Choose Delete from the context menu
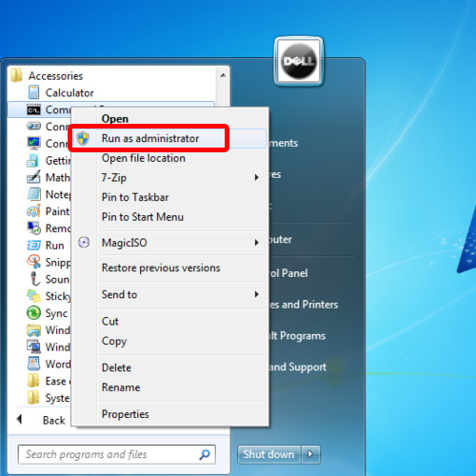The height and width of the screenshot is (476, 476). click(x=116, y=367)
